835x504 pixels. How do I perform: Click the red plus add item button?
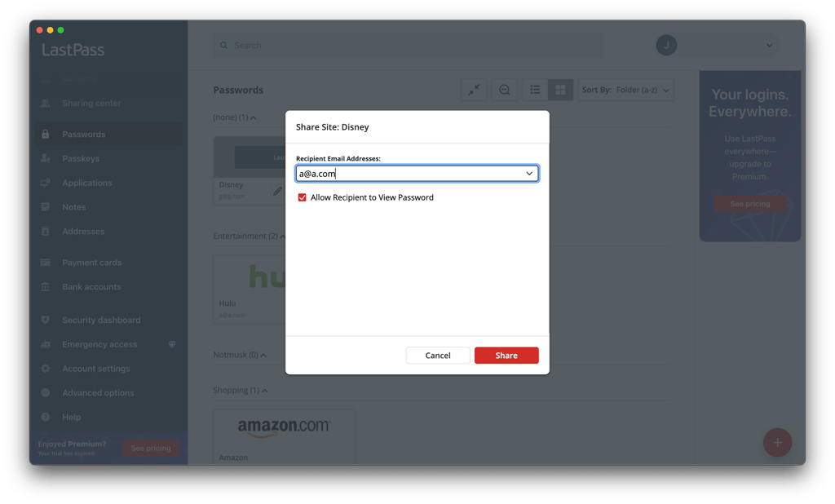coord(777,443)
